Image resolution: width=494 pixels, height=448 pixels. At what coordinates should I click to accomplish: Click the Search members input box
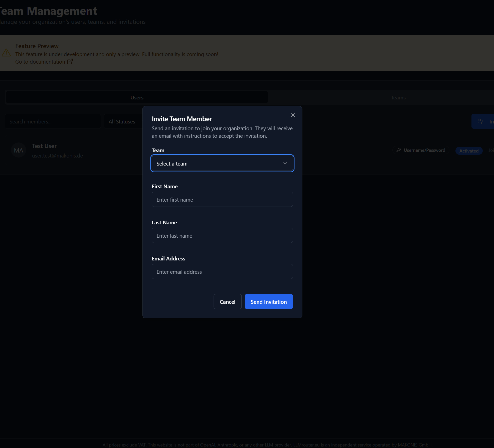53,121
